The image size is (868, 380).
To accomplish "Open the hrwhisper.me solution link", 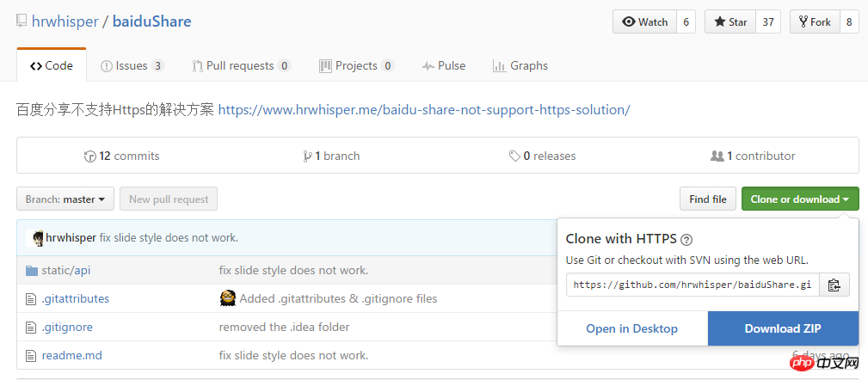I will (x=424, y=110).
